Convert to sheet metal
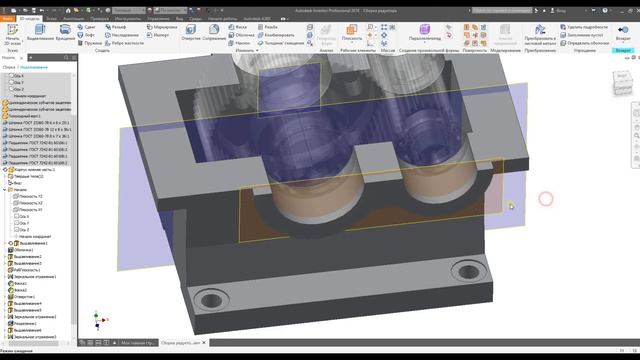 point(540,34)
